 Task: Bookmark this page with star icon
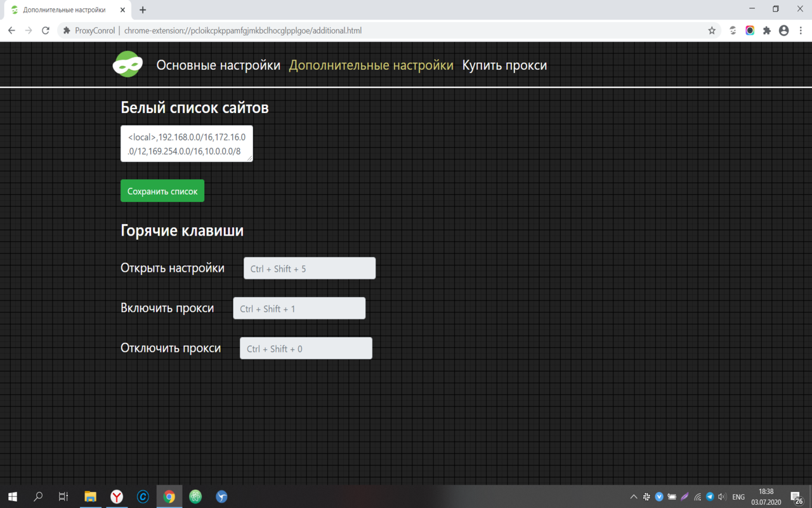[712, 30]
